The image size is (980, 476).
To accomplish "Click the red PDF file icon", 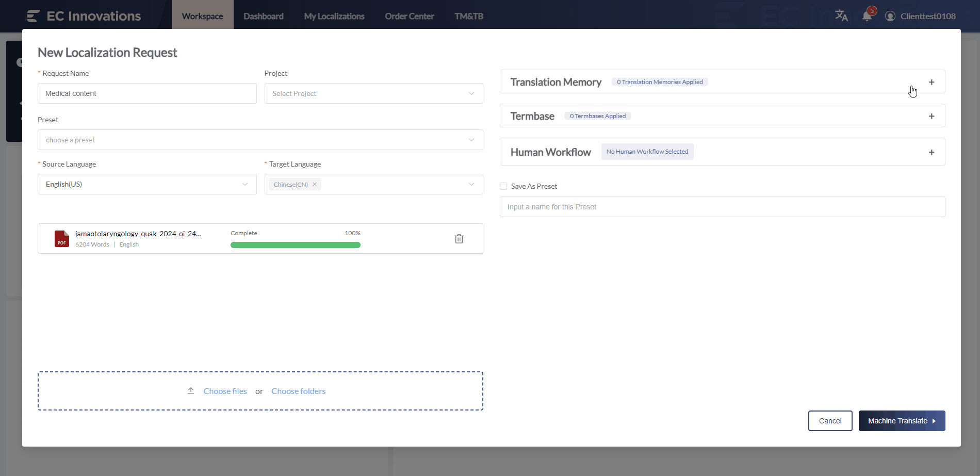I will pyautogui.click(x=62, y=239).
